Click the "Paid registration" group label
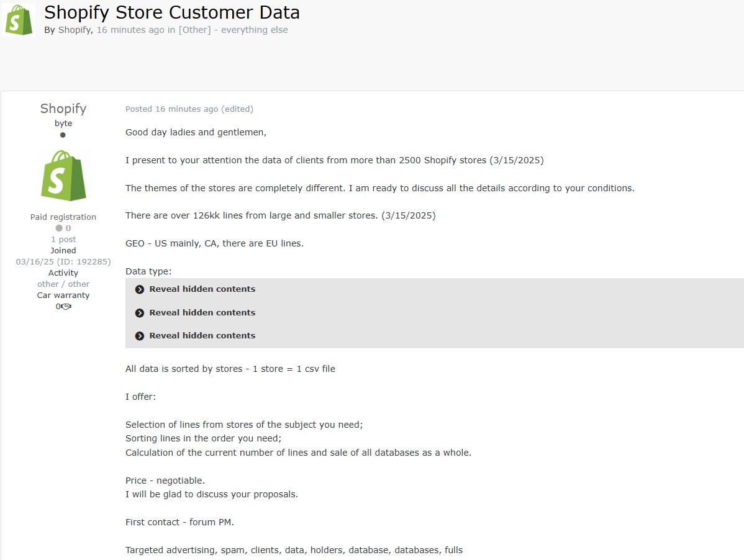744x560 pixels. 63,217
